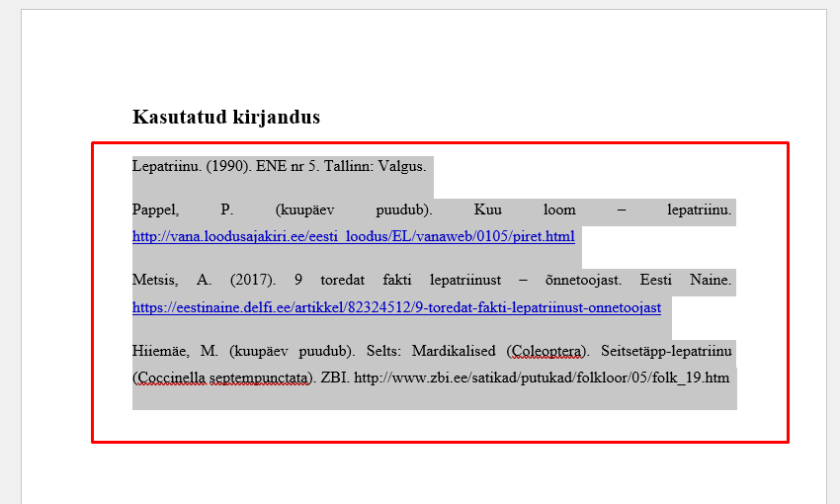Click the misspelled word Coleoptera

point(547,351)
